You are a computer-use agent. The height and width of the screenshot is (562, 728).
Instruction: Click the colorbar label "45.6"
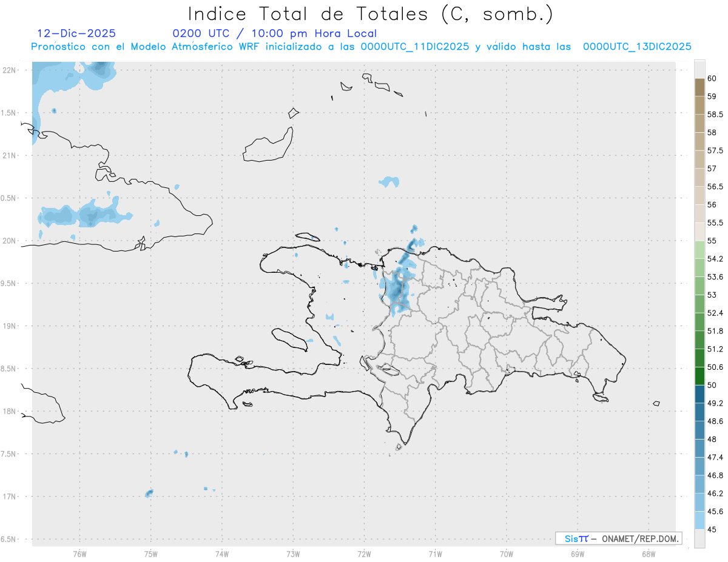pyautogui.click(x=715, y=512)
